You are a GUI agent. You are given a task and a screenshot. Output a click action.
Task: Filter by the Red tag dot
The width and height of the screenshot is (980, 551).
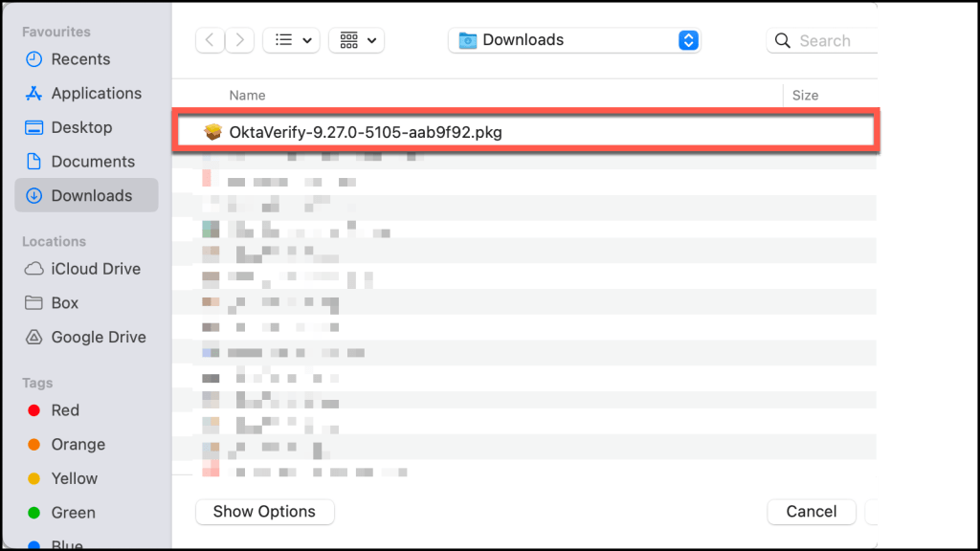coord(33,410)
